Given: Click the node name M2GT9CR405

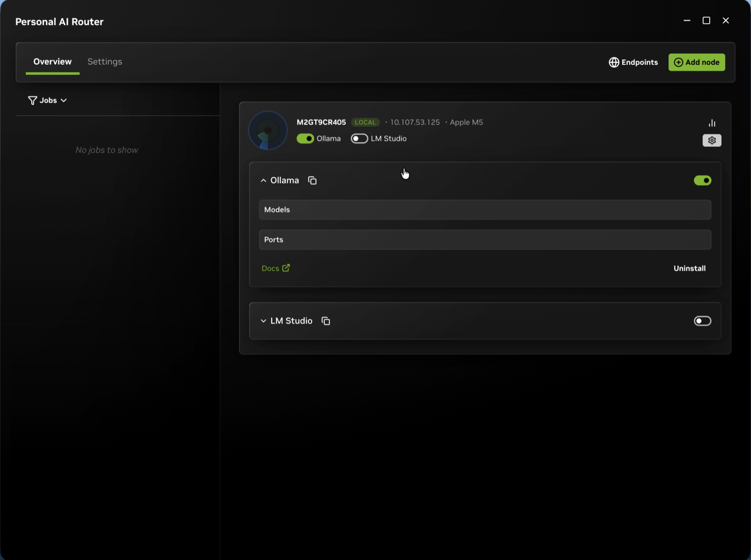Looking at the screenshot, I should (x=321, y=122).
